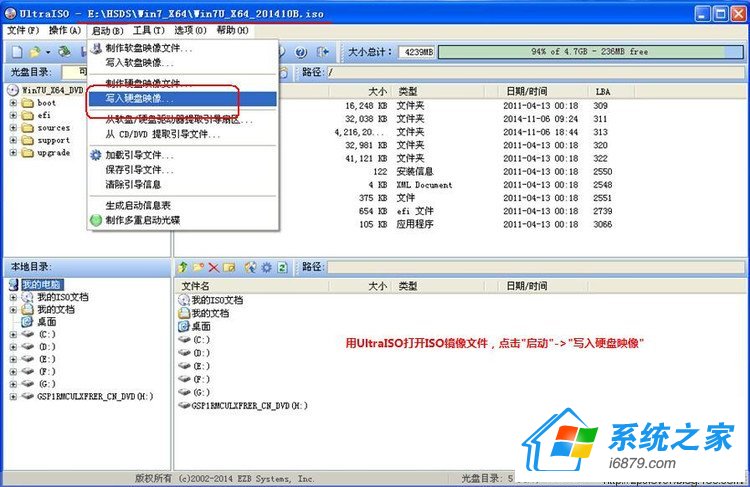This screenshot has width=750, height=487.
Task: Click the Exit toolbar icon
Action: (x=322, y=52)
